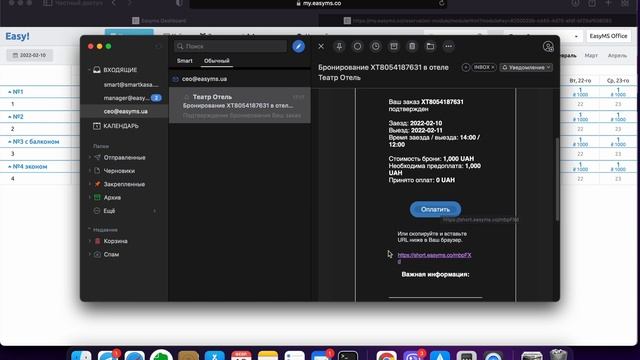Screen dimensions: 640x360
Task: Select the Март month tab in EasyMS
Action: click(x=591, y=55)
